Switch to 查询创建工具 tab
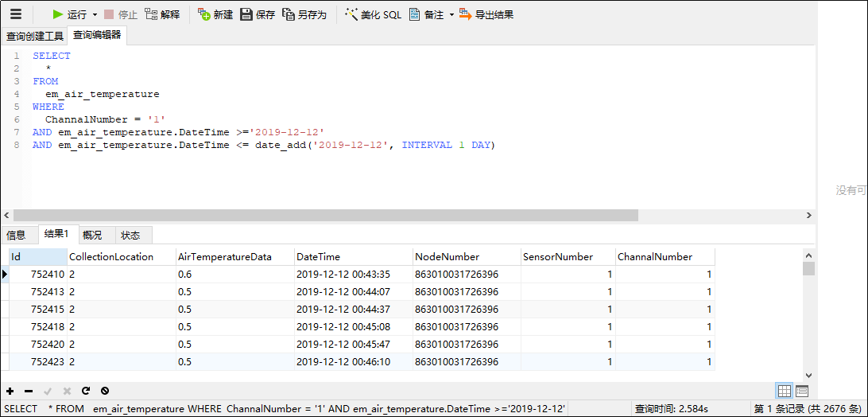868x417 pixels. (34, 37)
